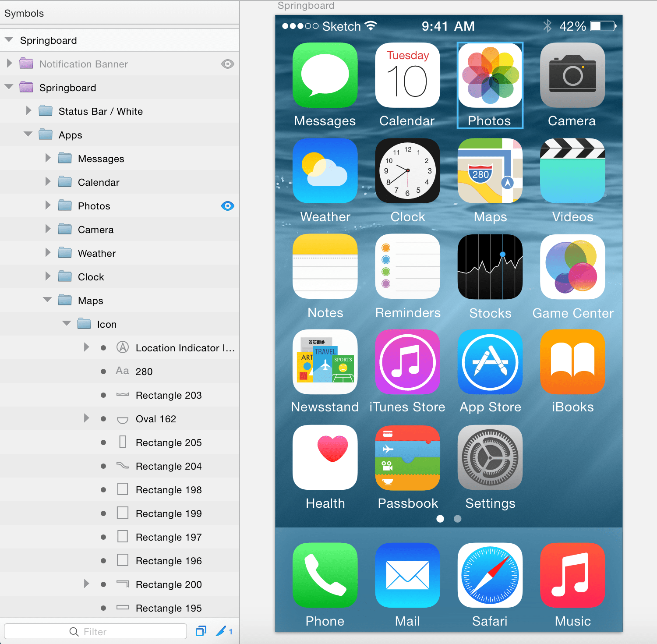Expand the Oval 162 layer
657x644 pixels.
click(x=86, y=418)
